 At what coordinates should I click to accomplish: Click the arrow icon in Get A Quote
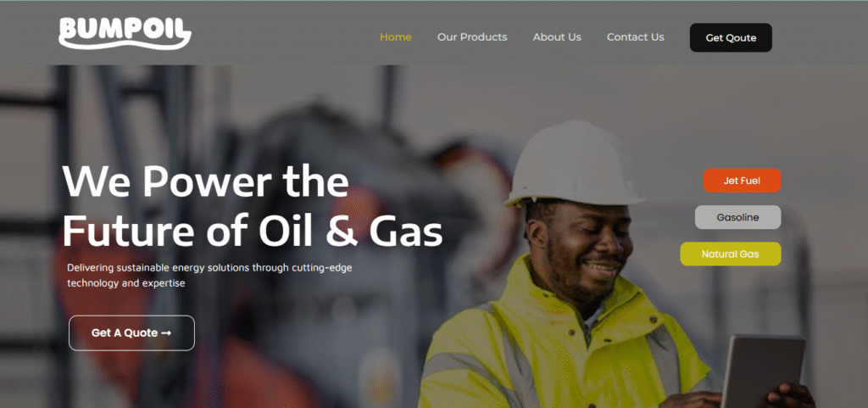pyautogui.click(x=166, y=333)
